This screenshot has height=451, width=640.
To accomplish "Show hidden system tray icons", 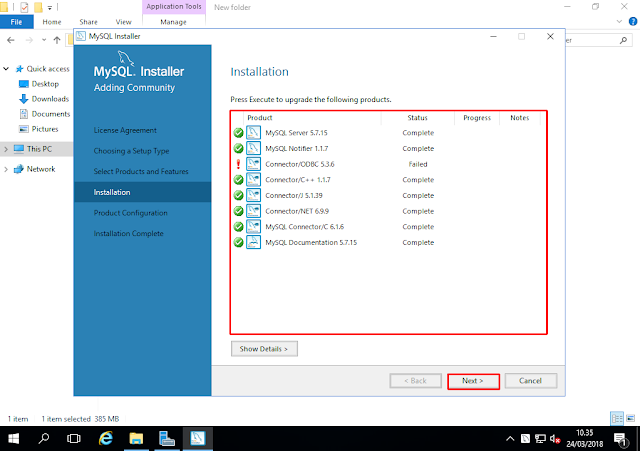I will click(x=510, y=439).
